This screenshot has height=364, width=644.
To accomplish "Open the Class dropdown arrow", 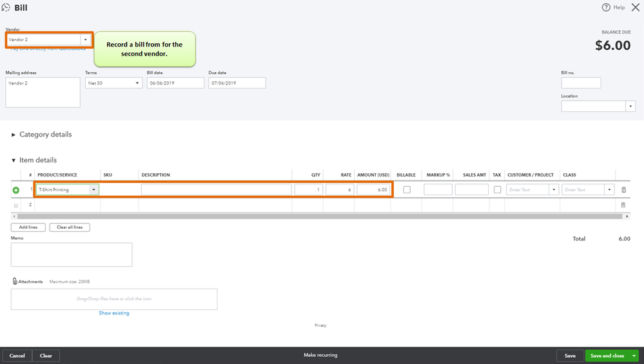I will (609, 189).
